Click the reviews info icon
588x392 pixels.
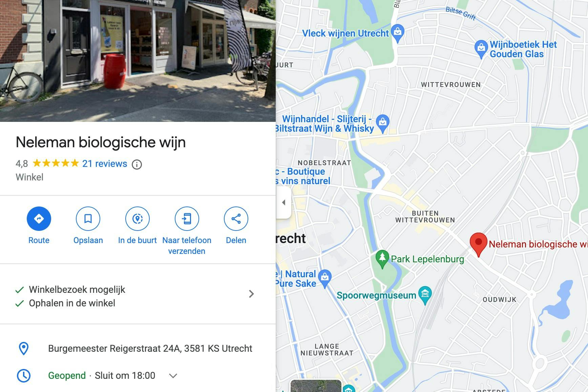coord(137,165)
